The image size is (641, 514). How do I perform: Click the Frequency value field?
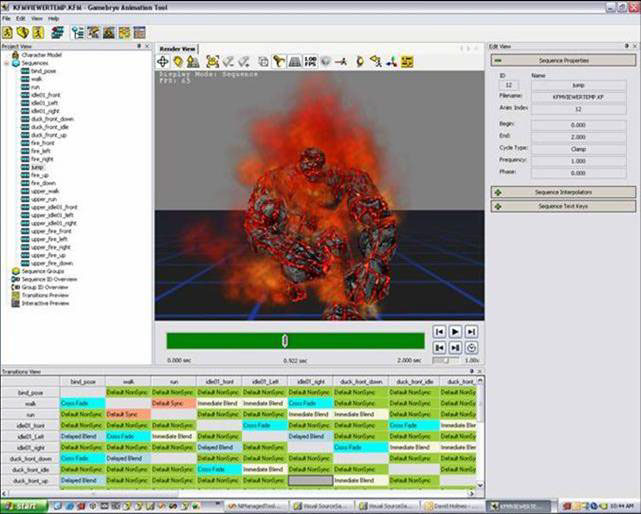point(578,161)
